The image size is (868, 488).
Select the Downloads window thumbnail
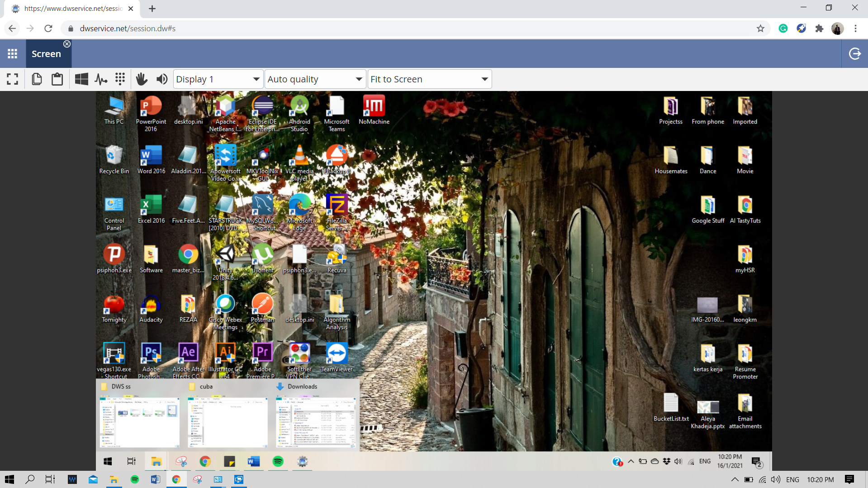click(316, 416)
